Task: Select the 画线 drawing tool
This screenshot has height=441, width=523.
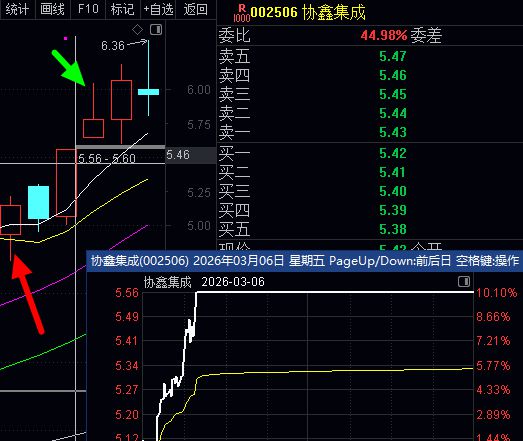Action: pyautogui.click(x=52, y=9)
